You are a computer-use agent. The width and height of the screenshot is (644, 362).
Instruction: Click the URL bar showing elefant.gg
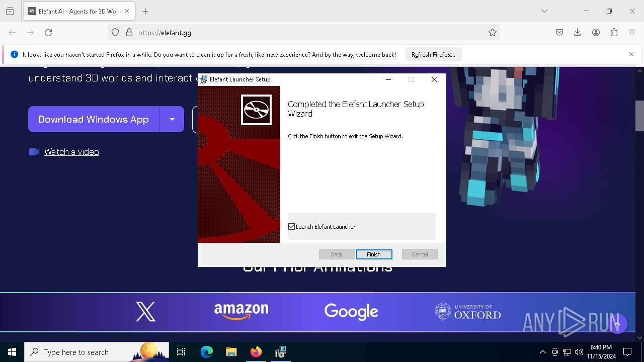click(304, 33)
